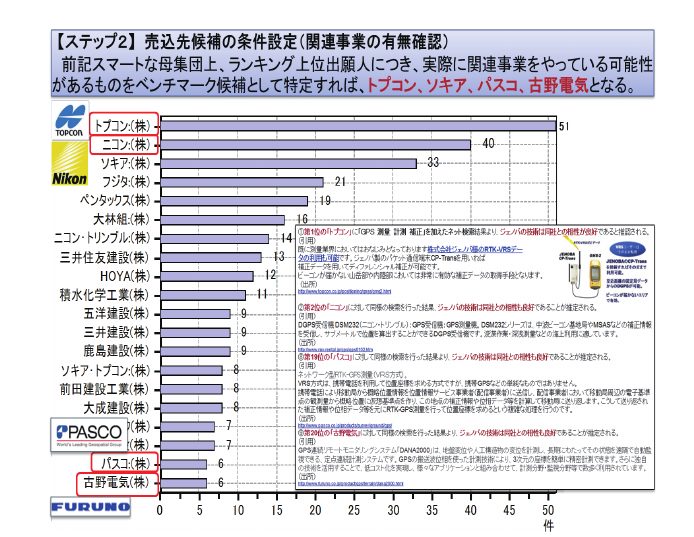Click the 第1位の「トプコン」 red heading

point(326,232)
